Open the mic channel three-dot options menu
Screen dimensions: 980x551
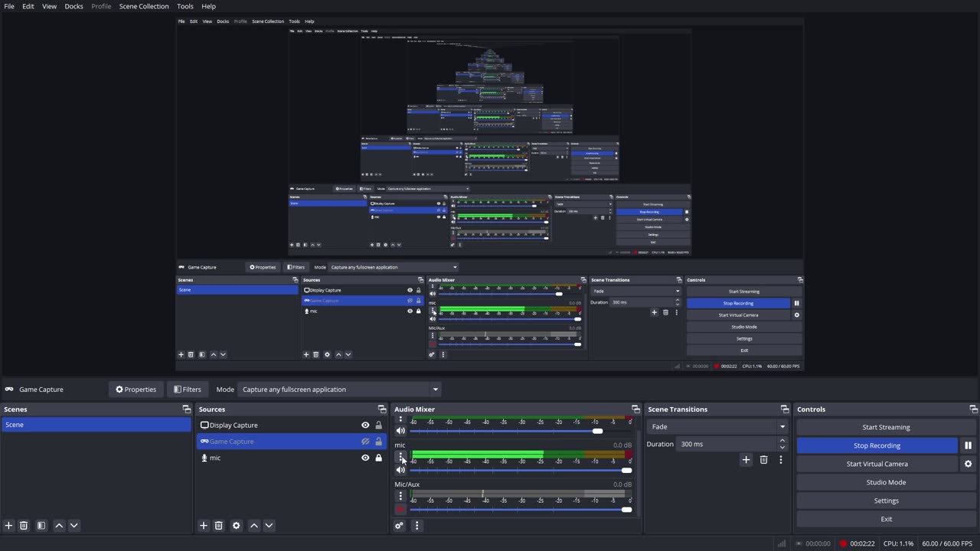click(x=400, y=457)
